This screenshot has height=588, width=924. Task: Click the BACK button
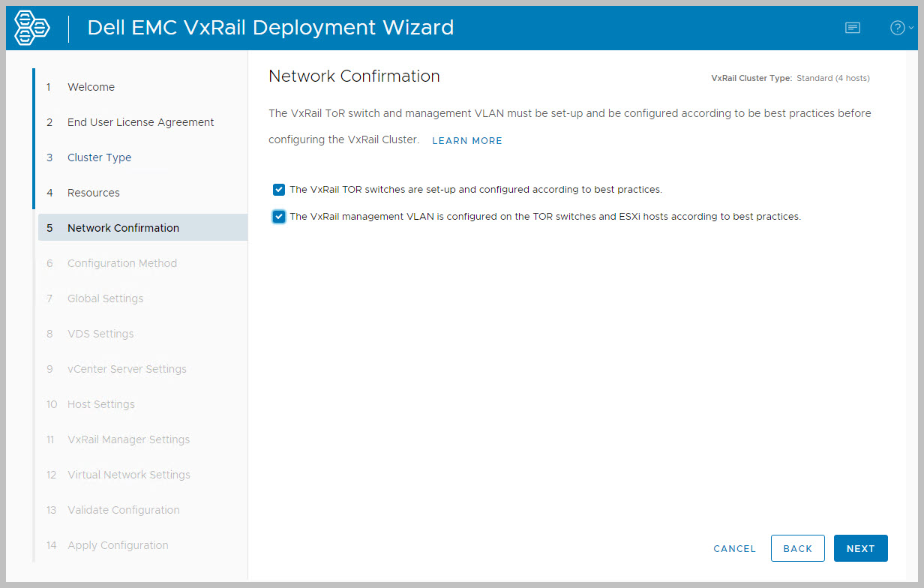coord(797,548)
